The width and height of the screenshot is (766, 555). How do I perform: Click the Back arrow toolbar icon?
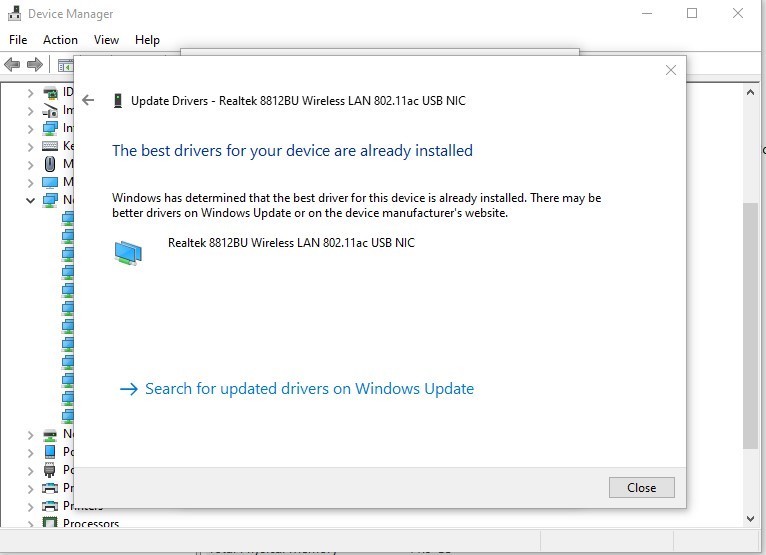pos(12,64)
